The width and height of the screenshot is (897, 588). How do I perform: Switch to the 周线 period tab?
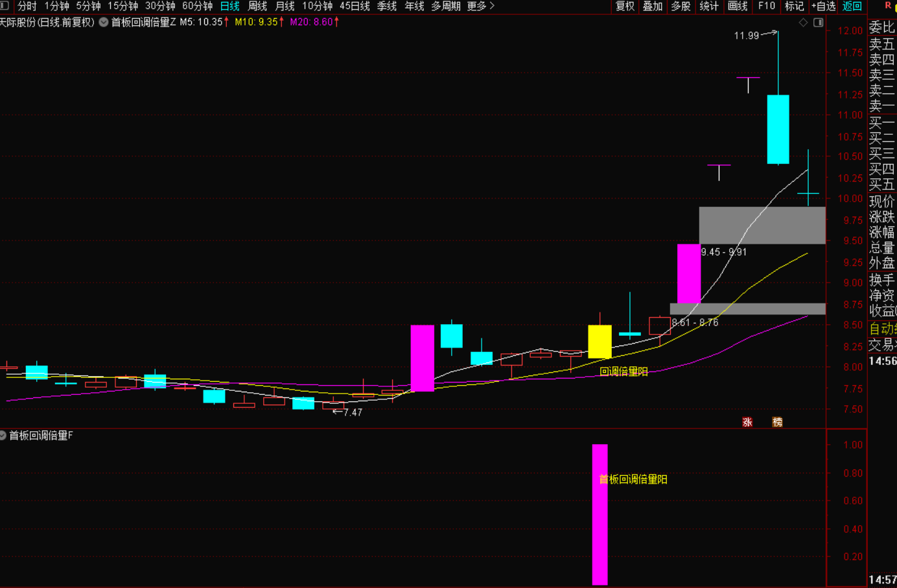257,6
